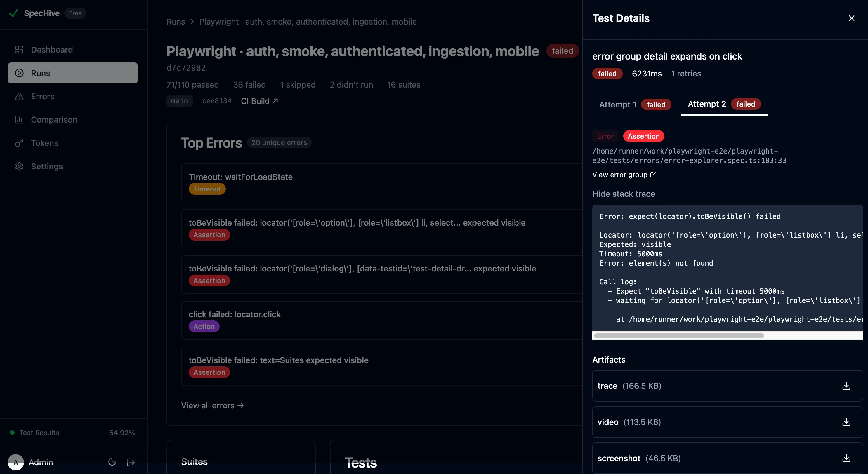This screenshot has width=868, height=474.
Task: Click the arrow icon next to CI Build
Action: [275, 101]
